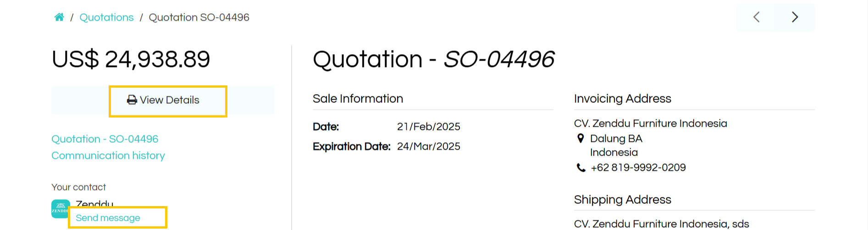Click the location pin icon near Dalung BA
Screen dimensions: 868x230
click(x=581, y=138)
